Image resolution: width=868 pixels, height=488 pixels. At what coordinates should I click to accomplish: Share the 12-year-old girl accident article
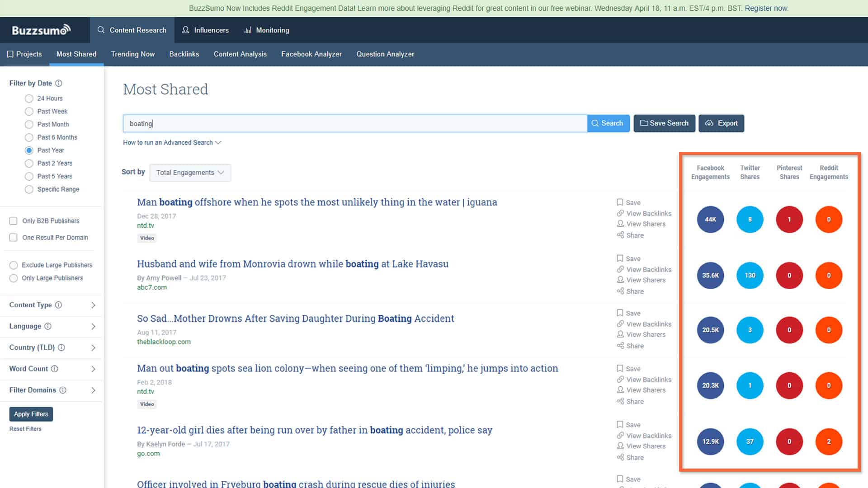pos(634,457)
